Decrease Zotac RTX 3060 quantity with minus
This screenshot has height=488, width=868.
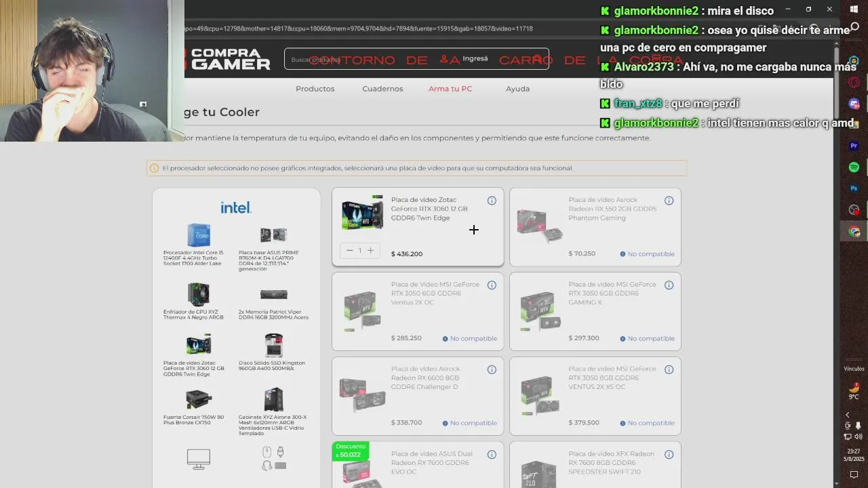[349, 251]
